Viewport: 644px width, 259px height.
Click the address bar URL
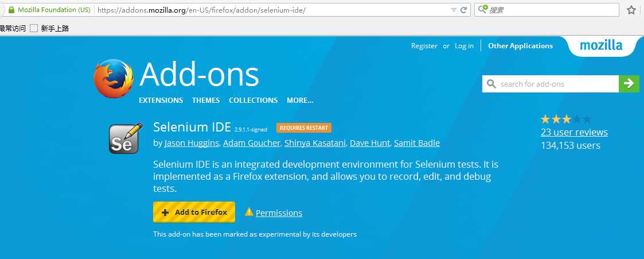click(202, 10)
